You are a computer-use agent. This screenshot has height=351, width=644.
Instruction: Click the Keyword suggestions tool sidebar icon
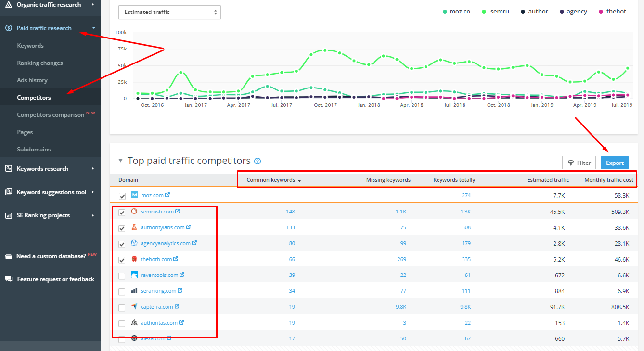click(x=9, y=192)
